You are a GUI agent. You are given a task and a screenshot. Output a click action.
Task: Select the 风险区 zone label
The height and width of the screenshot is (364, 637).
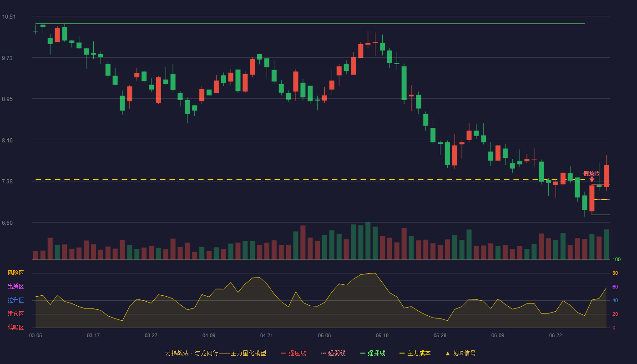[15, 273]
